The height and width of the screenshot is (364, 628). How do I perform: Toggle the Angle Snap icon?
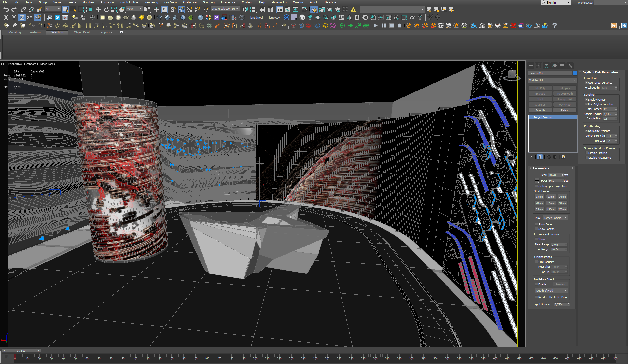(181, 10)
